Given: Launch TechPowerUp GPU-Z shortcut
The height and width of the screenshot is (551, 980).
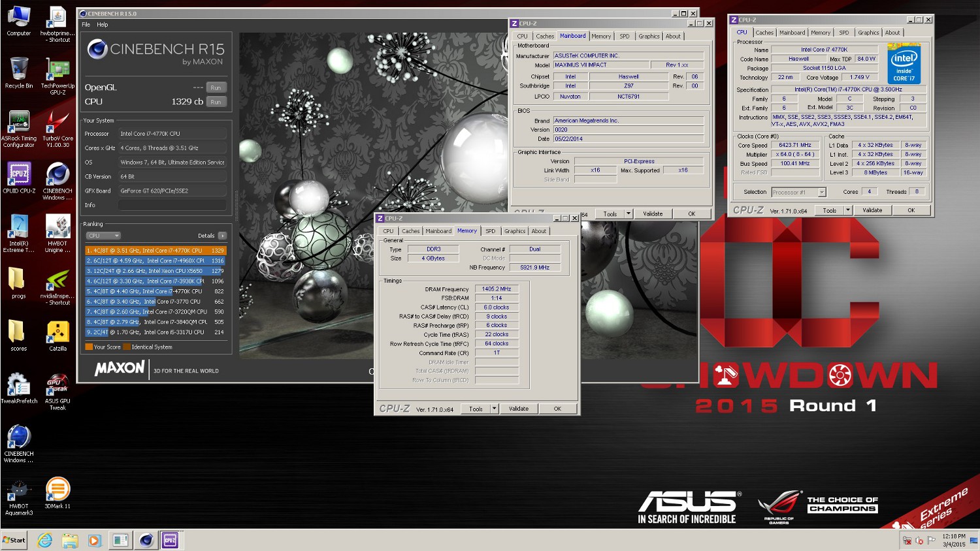Looking at the screenshot, I should 57,76.
